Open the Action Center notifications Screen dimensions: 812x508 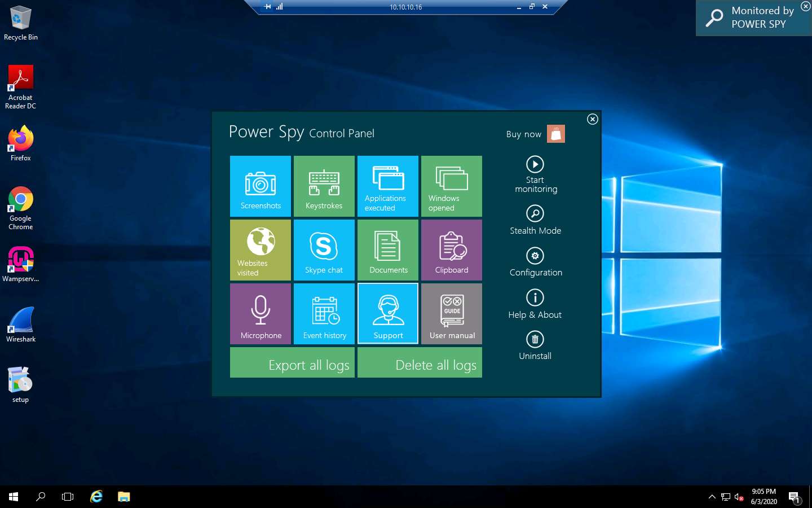pos(795,497)
